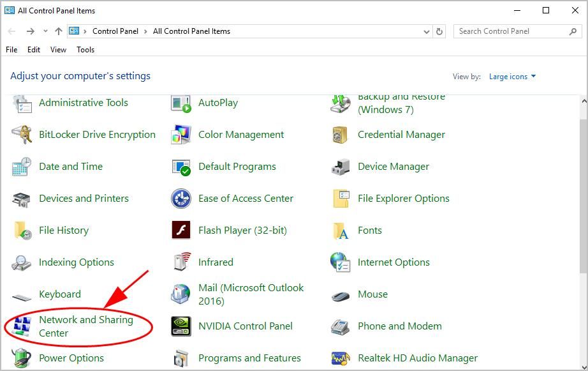
Task: Click the BitLocker Drive Encryption icon
Action: (x=22, y=135)
